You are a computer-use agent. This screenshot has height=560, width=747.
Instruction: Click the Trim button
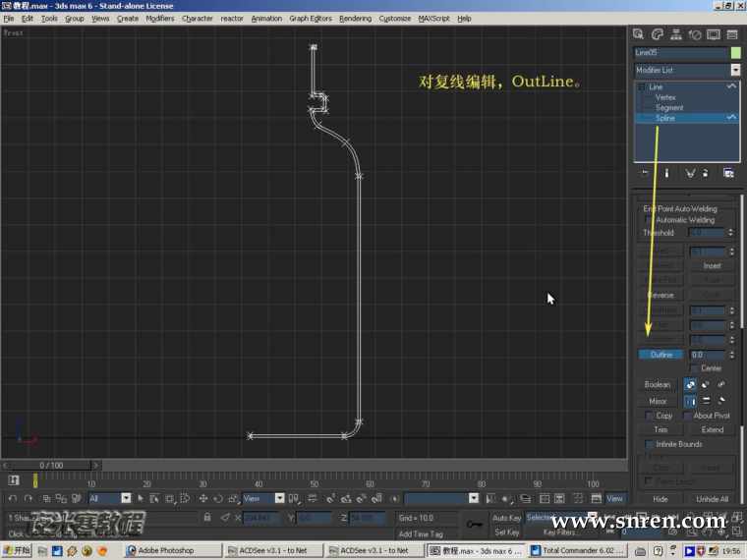(661, 429)
